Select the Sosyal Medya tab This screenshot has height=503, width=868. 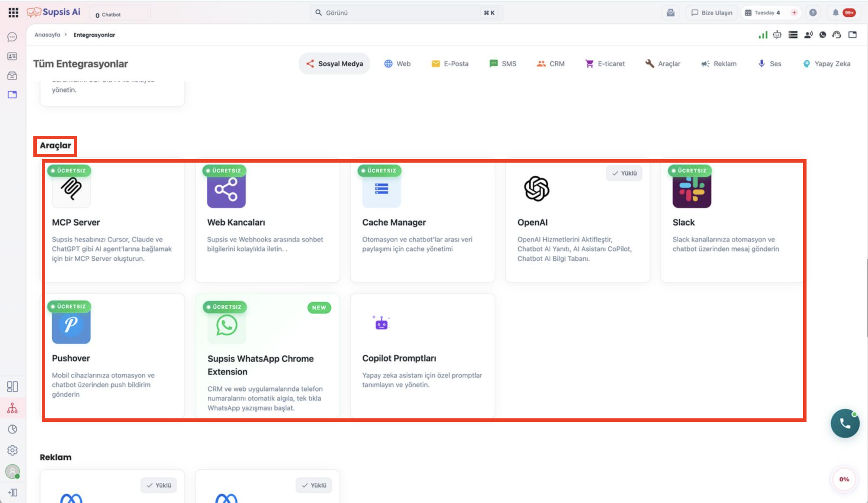(335, 64)
